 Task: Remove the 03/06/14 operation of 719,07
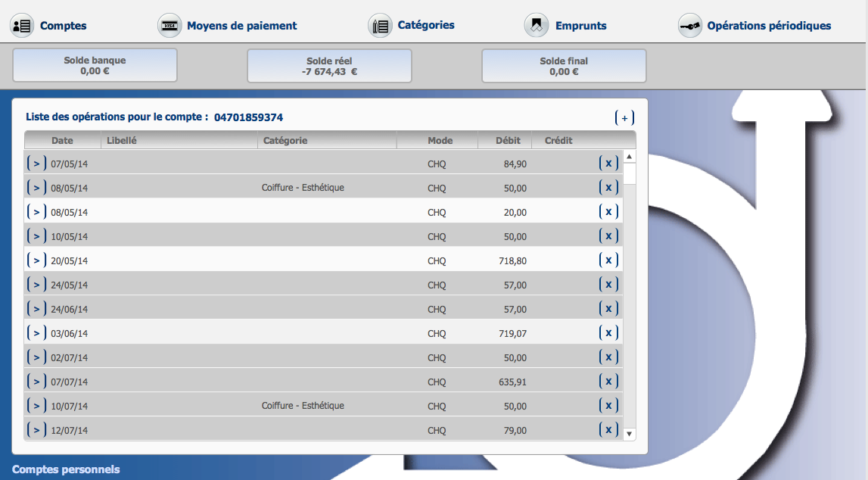tap(608, 332)
